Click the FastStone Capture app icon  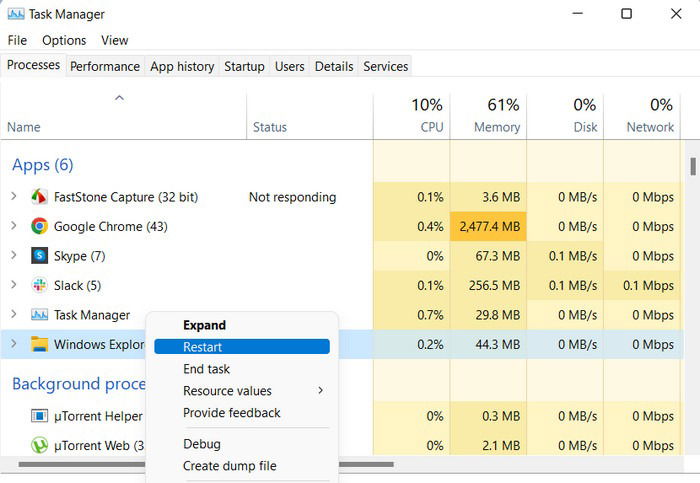39,197
